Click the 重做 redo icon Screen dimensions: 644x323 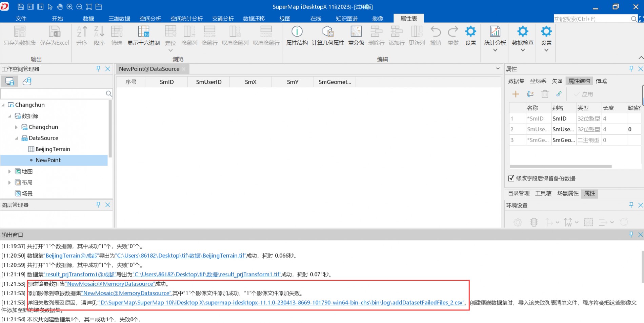coord(453,31)
